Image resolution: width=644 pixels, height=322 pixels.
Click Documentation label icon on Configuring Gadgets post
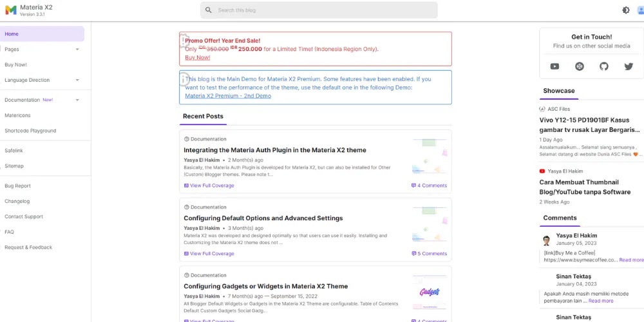(187, 276)
